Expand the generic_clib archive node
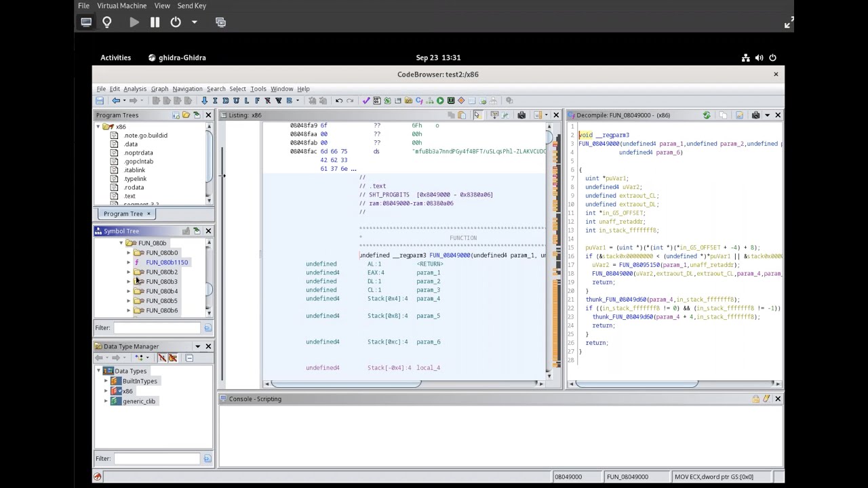Image resolution: width=868 pixels, height=488 pixels. (106, 401)
